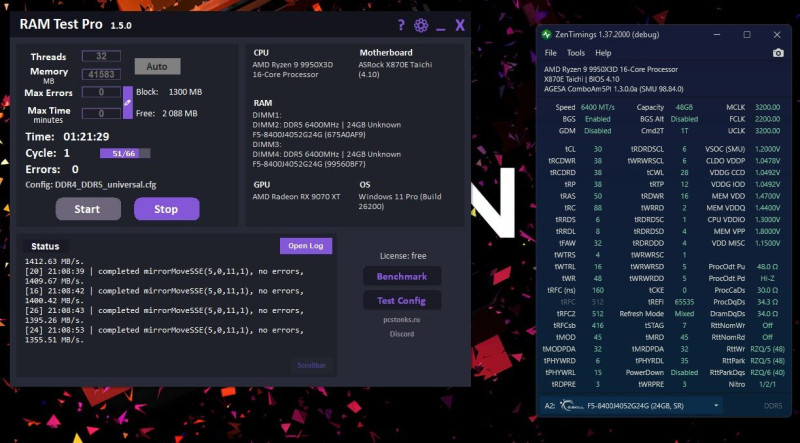This screenshot has width=800, height=443.
Task: Click the ZenTimings title bar app icon
Action: (546, 35)
